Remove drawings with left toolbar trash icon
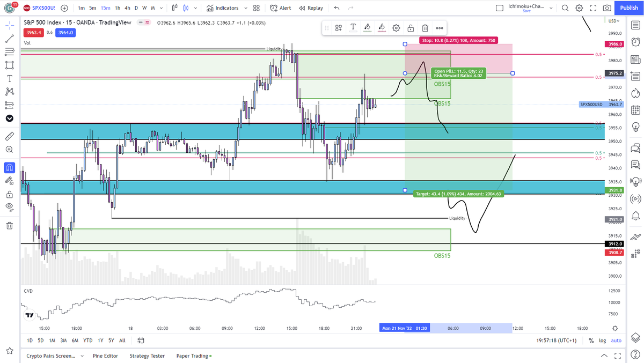The image size is (644, 363). tap(9, 225)
